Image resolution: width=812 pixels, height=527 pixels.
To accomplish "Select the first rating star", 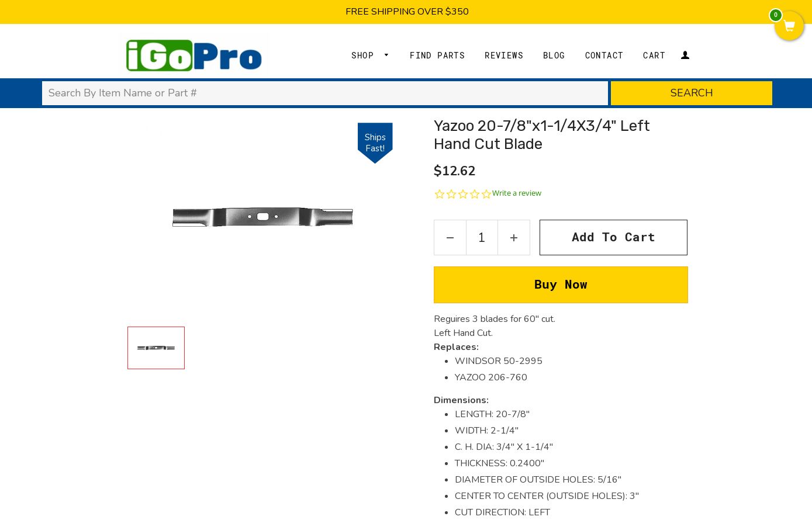I will coord(440,194).
